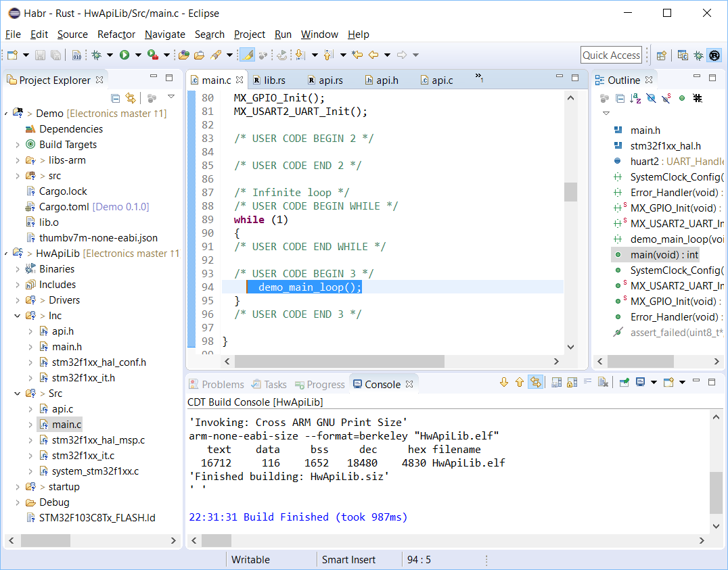Toggle Link with Editor in Project Explorer
Viewport: 728px width, 570px height.
point(131,98)
